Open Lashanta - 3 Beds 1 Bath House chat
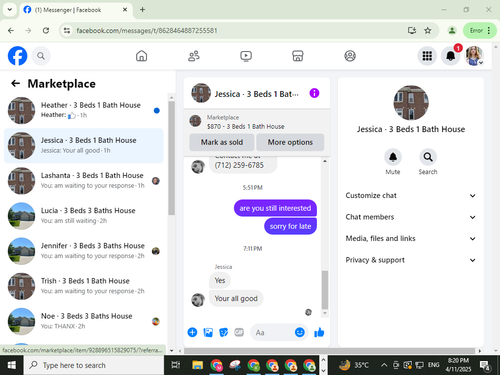Viewport: 500px width, 375px height. pyautogui.click(x=84, y=181)
